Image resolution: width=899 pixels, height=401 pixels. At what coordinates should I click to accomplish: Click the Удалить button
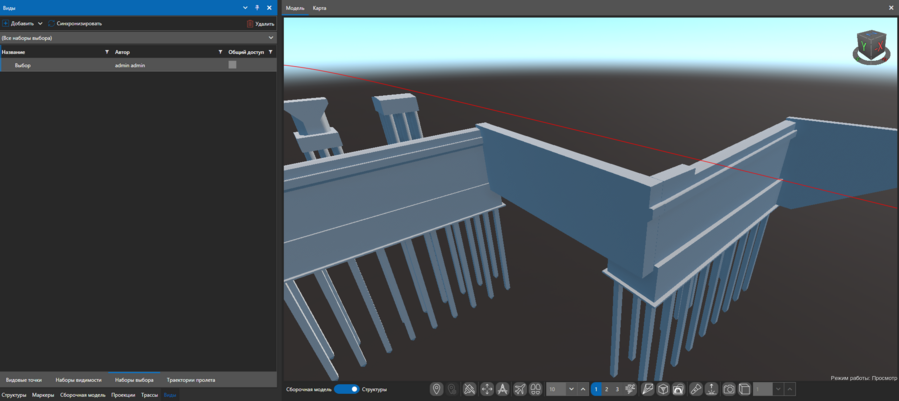[260, 23]
